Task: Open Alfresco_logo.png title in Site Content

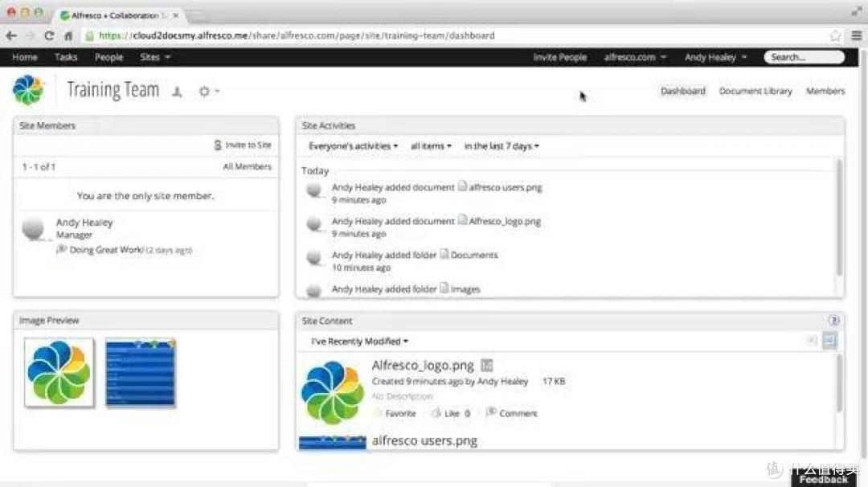Action: (x=423, y=366)
